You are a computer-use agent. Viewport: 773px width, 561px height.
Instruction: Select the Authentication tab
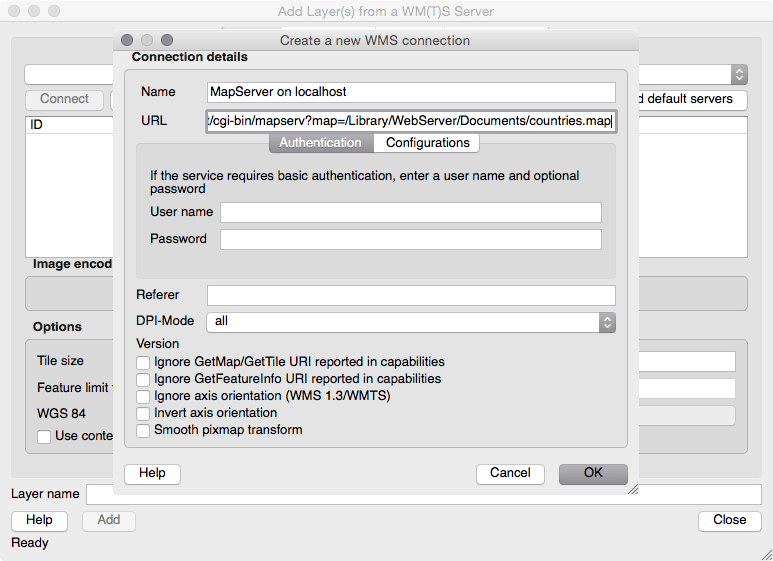[320, 143]
